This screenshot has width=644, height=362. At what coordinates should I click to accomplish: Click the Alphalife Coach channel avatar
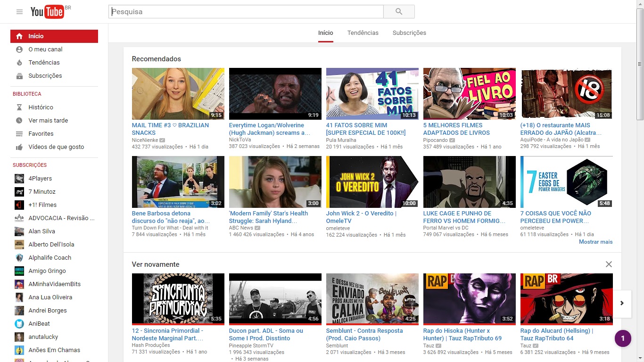click(19, 258)
